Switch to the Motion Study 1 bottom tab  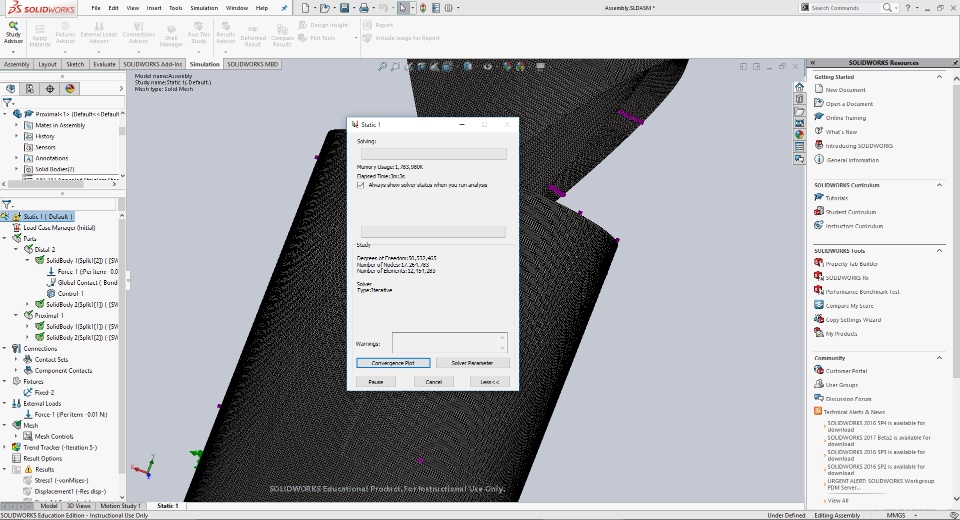pos(120,506)
